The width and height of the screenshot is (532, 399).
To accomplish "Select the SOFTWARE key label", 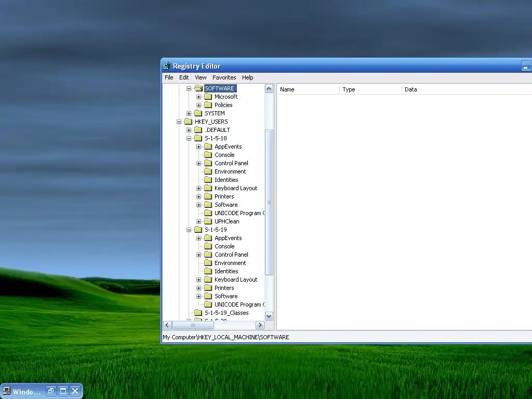I will click(220, 88).
